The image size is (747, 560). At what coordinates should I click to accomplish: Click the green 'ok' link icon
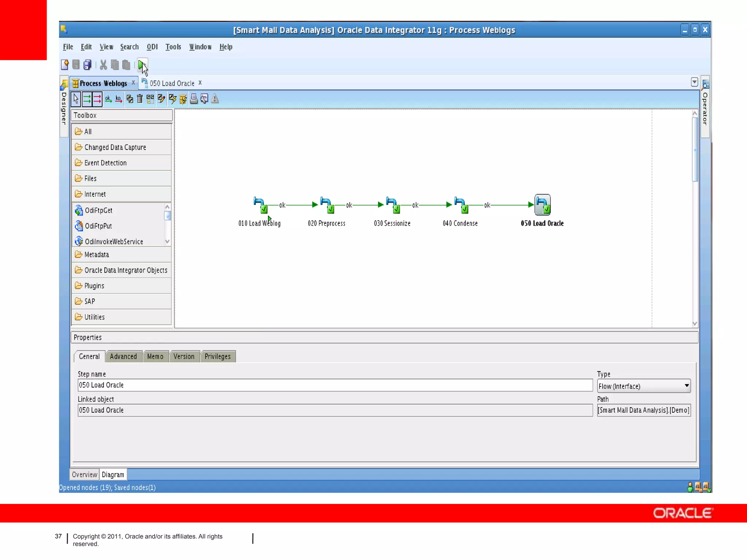(x=108, y=99)
